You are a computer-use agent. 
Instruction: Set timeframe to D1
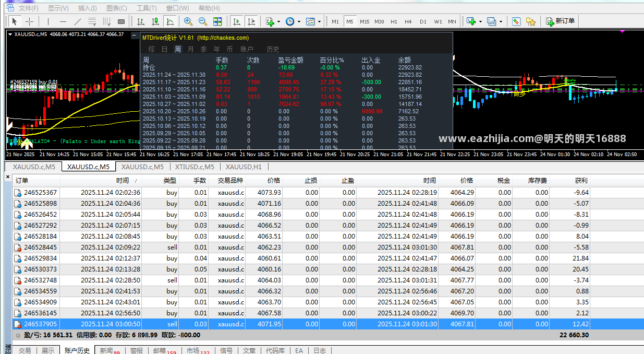point(423,21)
